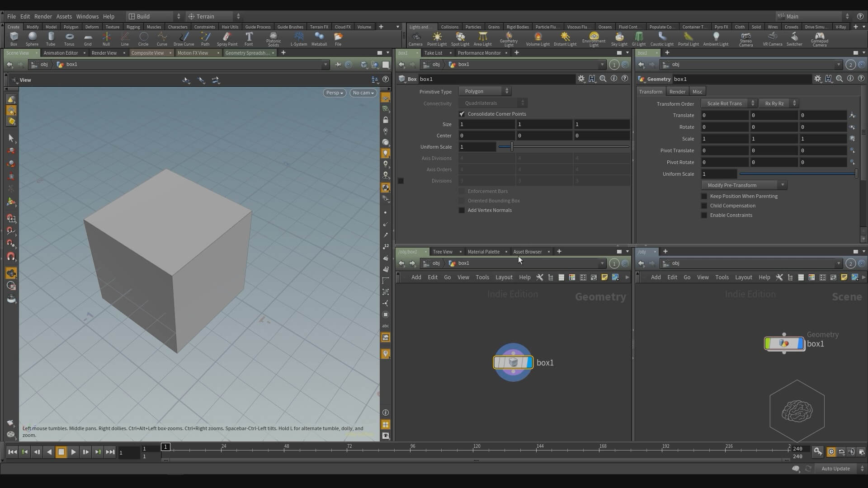
Task: Click the Sky Light shelf icon
Action: [x=619, y=37]
